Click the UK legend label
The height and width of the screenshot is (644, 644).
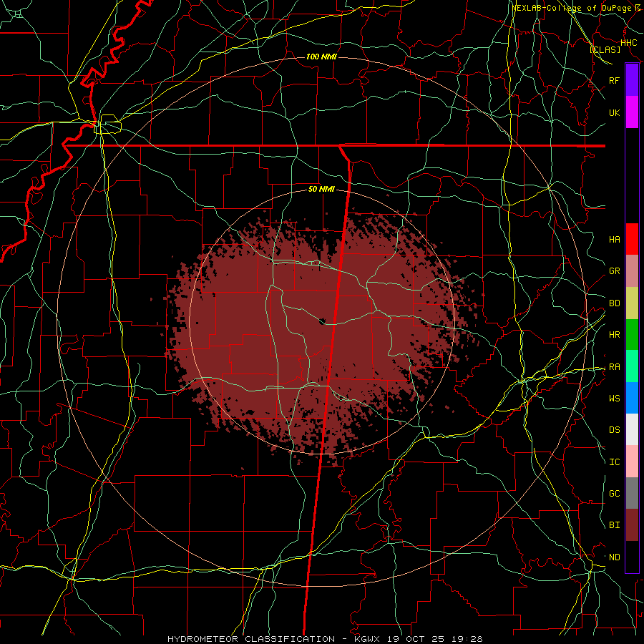pyautogui.click(x=614, y=112)
